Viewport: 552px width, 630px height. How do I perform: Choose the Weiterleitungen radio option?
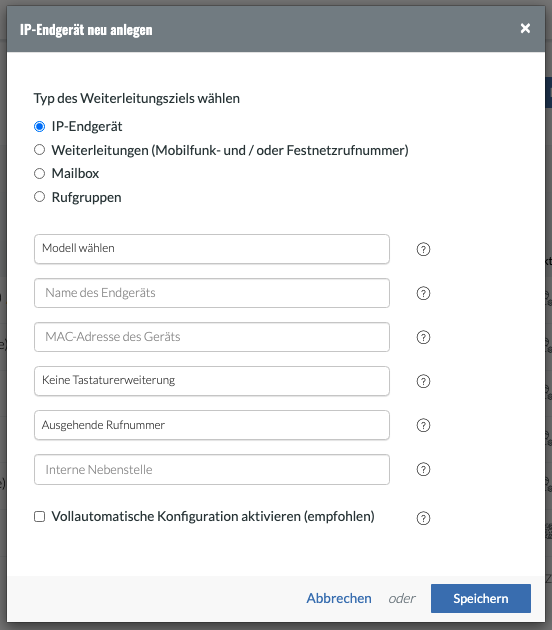click(39, 150)
